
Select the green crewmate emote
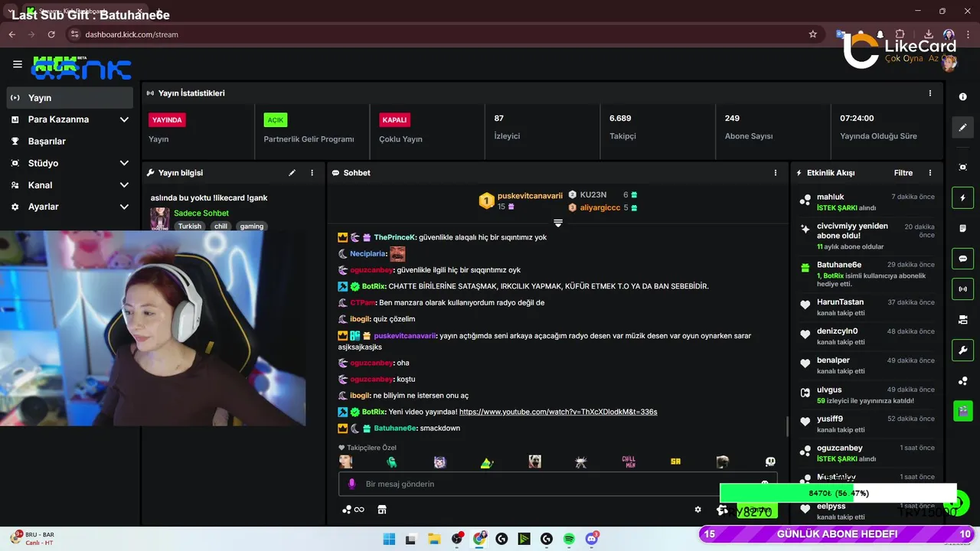[x=392, y=462]
